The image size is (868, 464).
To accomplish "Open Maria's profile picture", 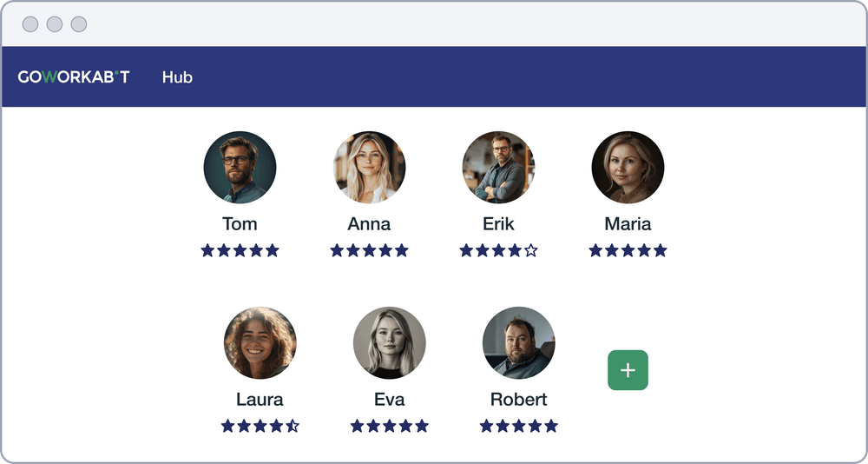I will 628,168.
